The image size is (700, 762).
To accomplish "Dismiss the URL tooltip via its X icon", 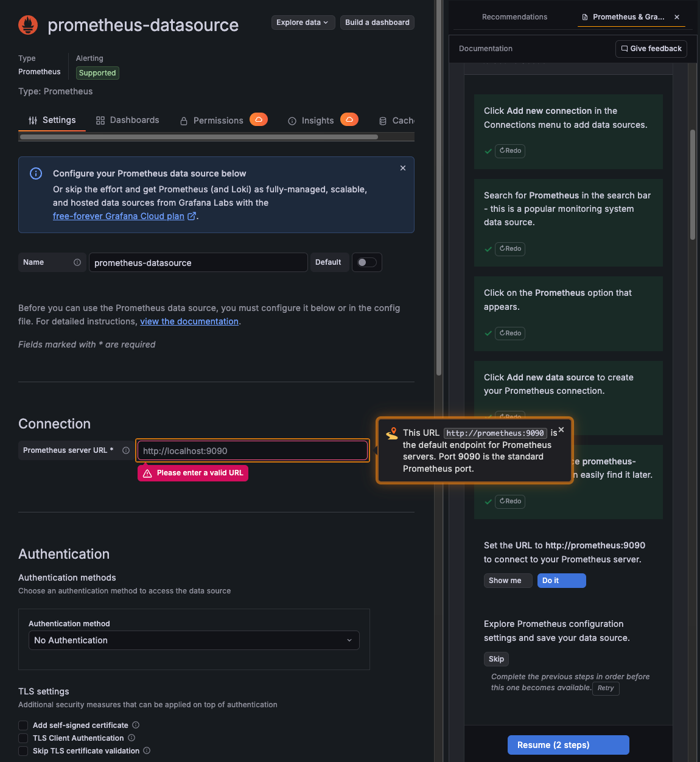I will click(561, 429).
